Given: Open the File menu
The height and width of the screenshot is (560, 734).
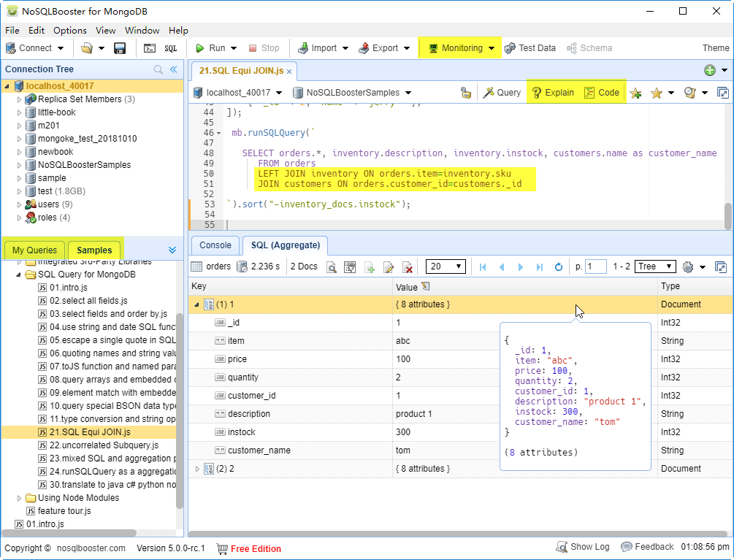Looking at the screenshot, I should [12, 31].
